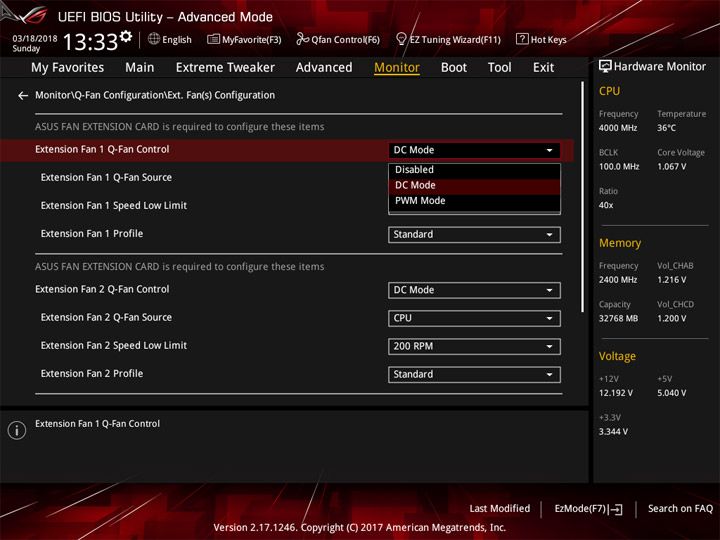Click the Vol_CHCD value 1.200 V

(x=672, y=319)
